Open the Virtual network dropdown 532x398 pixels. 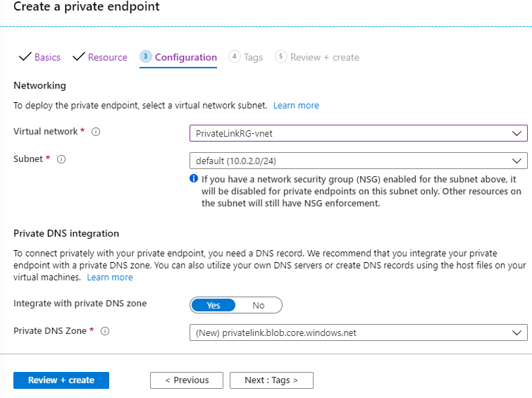(358, 133)
